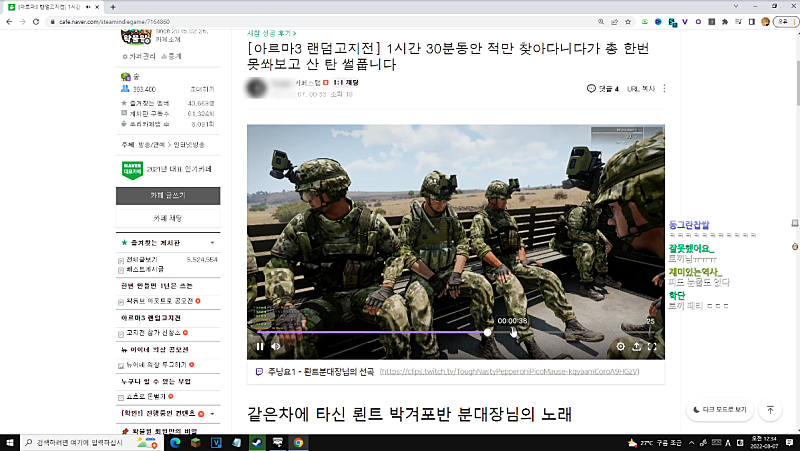Click the Windows Start button
This screenshot has width=800, height=451.
pos(10,442)
